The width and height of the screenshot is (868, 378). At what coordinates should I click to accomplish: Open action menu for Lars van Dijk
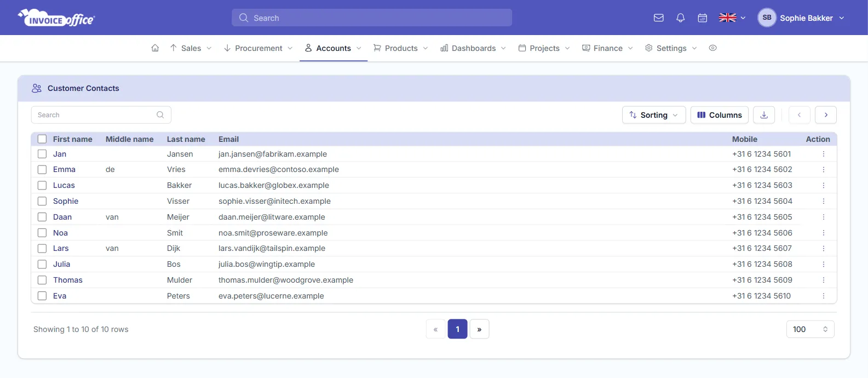[824, 249]
